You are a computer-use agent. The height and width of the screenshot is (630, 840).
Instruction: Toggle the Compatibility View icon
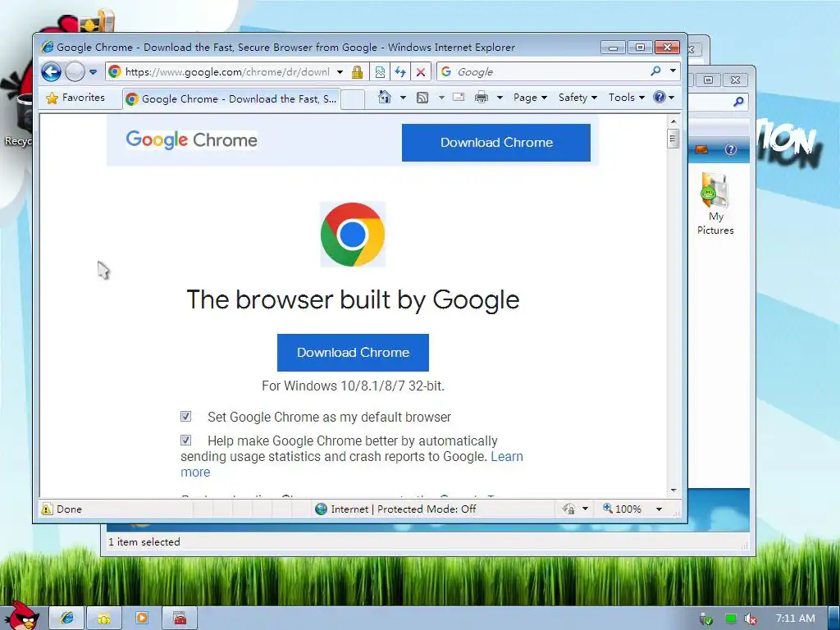[x=380, y=72]
